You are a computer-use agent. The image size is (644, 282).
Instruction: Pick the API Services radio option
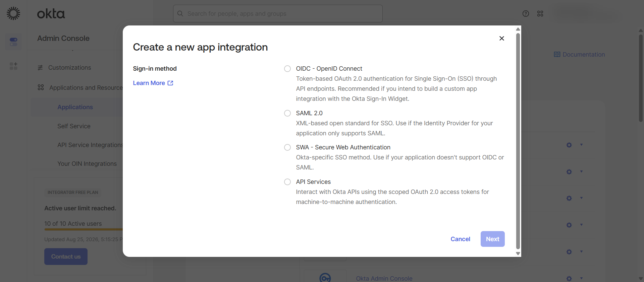coord(287,182)
